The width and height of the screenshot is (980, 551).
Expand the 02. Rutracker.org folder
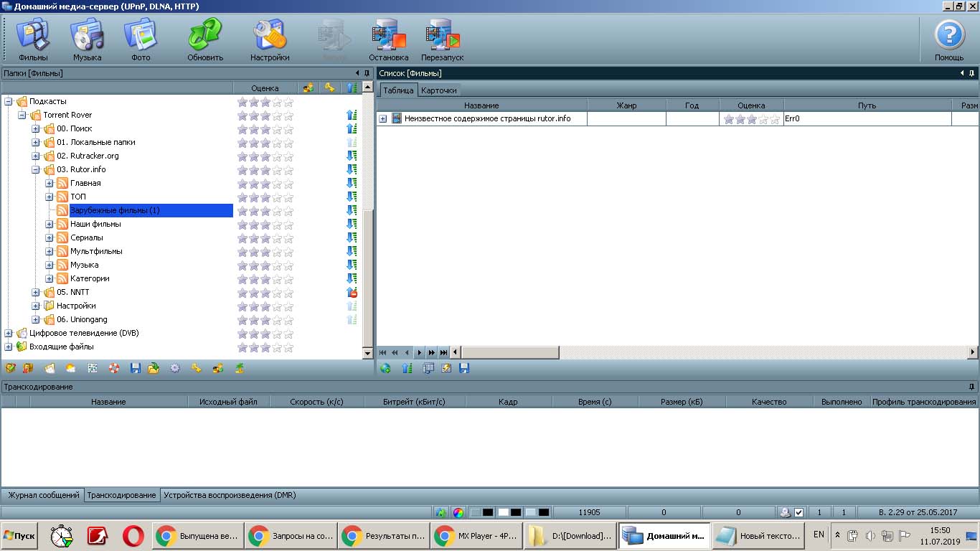[36, 156]
